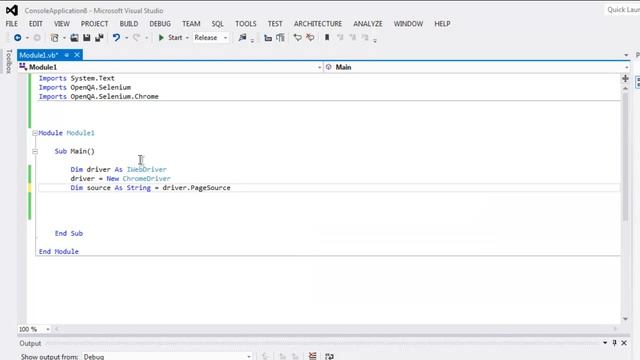
Task: Open the DEBUG menu
Action: pyautogui.click(x=160, y=24)
